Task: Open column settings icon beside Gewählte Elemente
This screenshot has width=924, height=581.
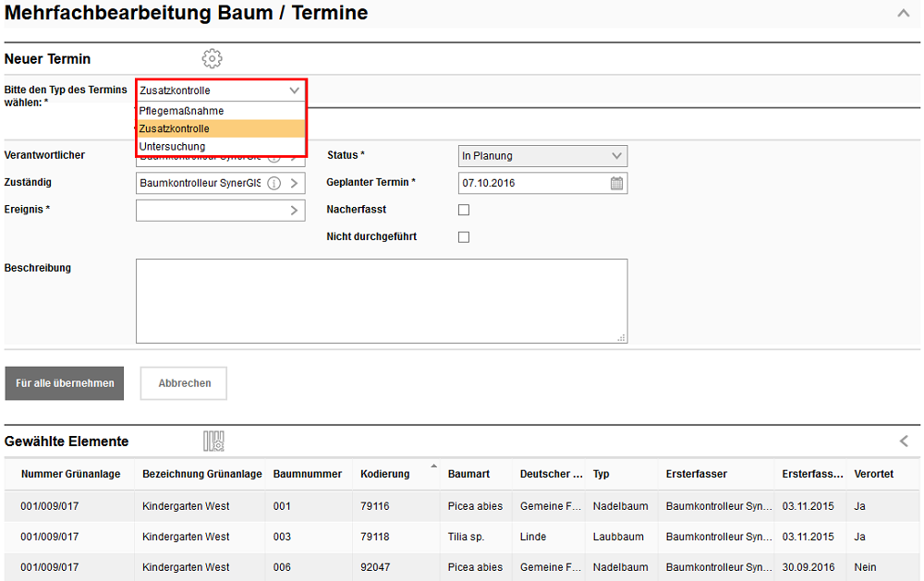Action: tap(213, 441)
